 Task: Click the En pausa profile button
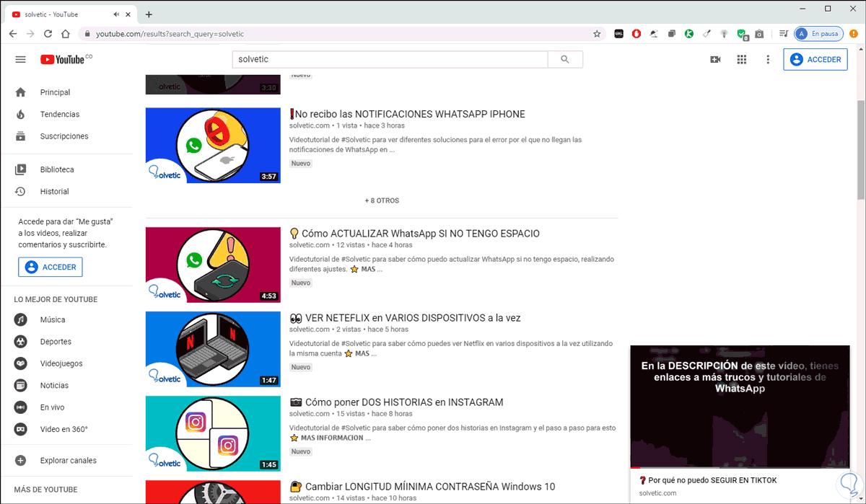click(818, 34)
